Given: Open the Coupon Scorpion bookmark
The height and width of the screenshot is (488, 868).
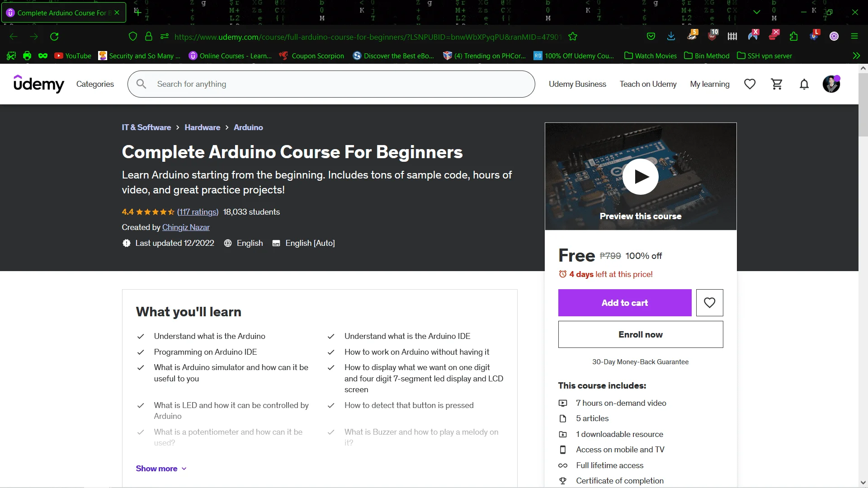Looking at the screenshot, I should 312,56.
